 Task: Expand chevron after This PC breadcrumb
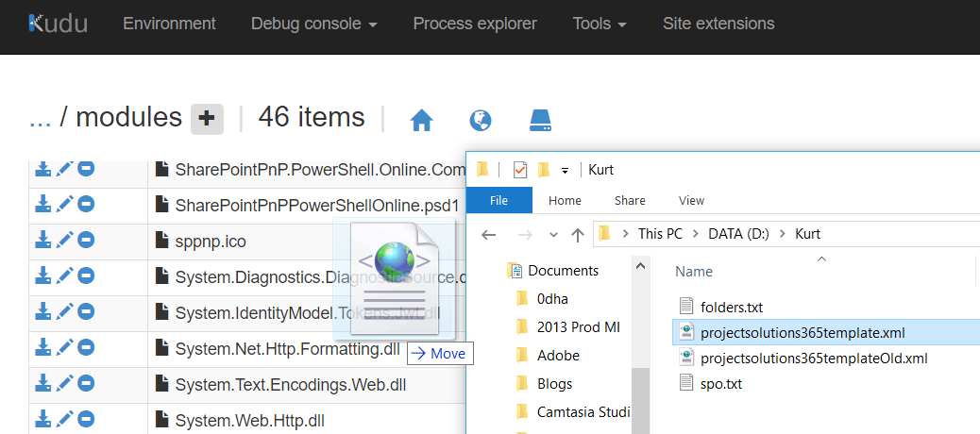click(696, 234)
